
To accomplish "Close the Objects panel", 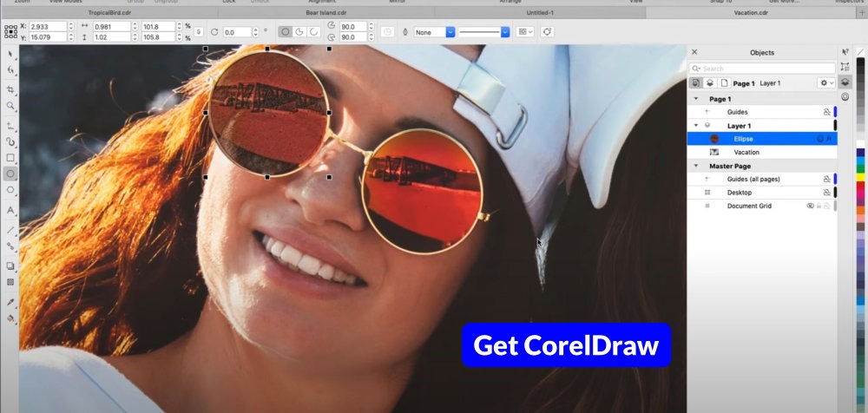I will pos(694,52).
